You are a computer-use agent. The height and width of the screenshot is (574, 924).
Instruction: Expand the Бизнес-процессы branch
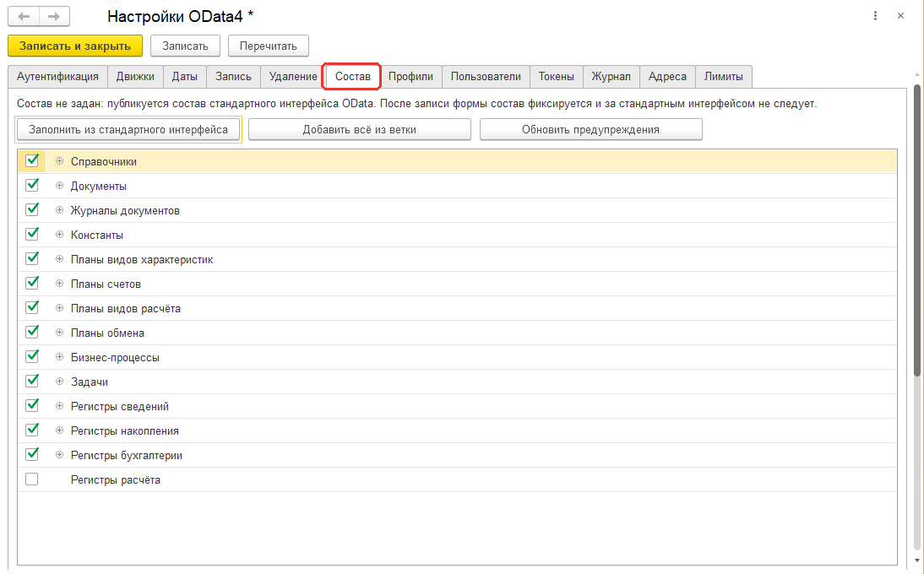[59, 357]
